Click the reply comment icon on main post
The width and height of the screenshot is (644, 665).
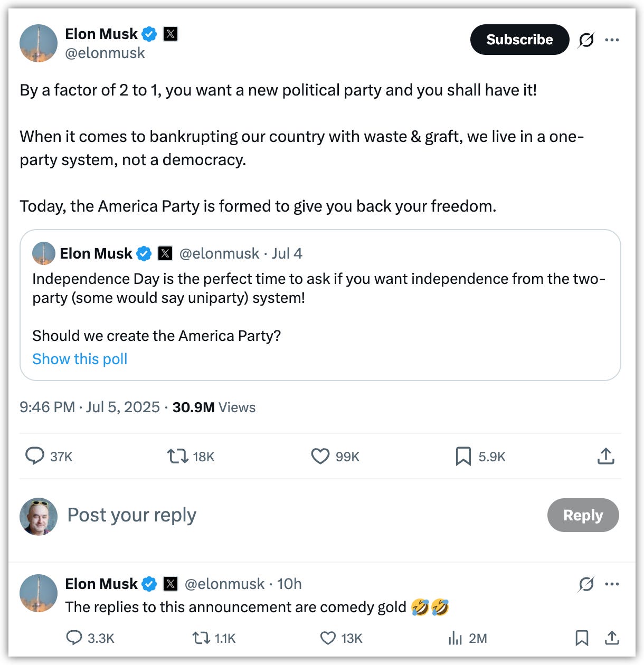coord(35,456)
